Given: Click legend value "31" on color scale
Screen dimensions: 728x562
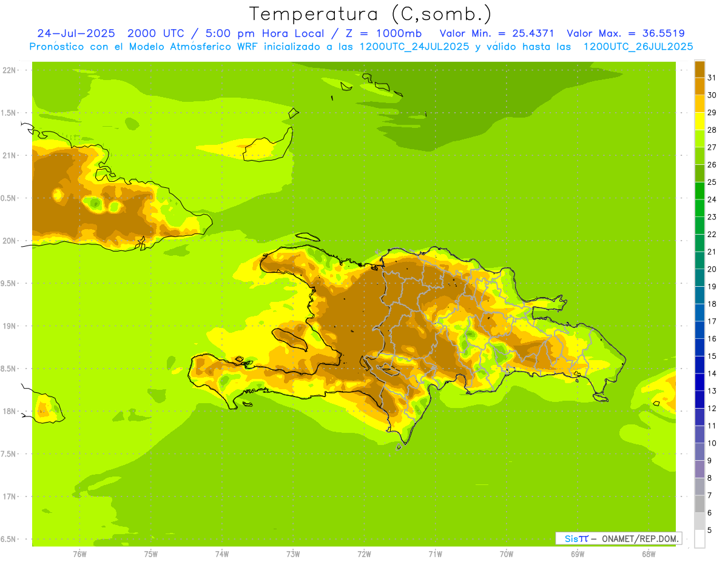Looking at the screenshot, I should [x=712, y=78].
